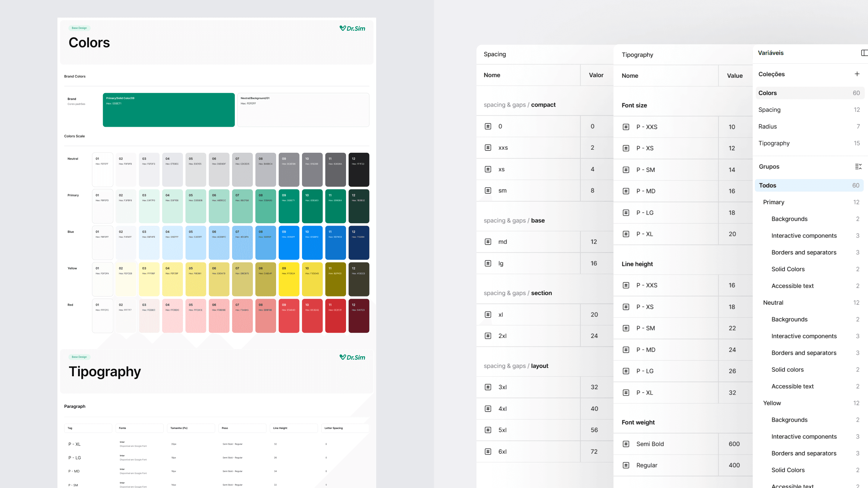Screen dimensions: 868x488
Task: Click the number icon beside 6xl spacing
Action: click(x=488, y=452)
